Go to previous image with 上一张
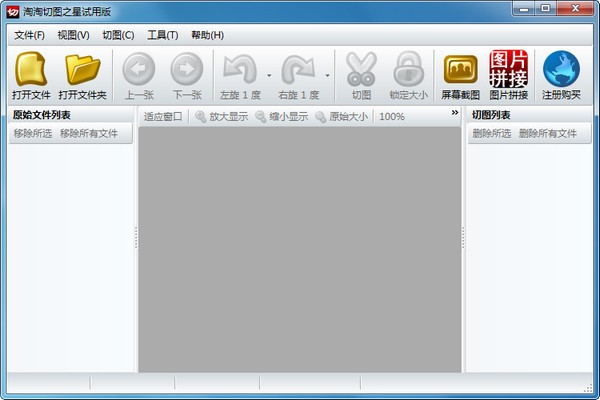The width and height of the screenshot is (600, 400). click(x=139, y=76)
